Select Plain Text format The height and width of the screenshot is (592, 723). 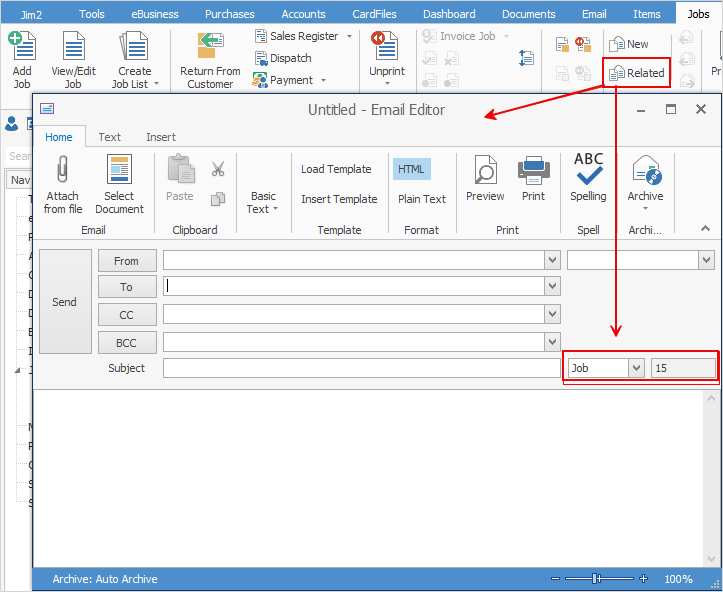[422, 199]
